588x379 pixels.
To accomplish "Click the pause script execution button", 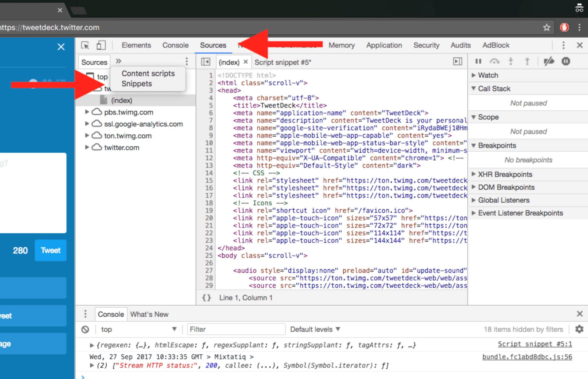I will tap(478, 62).
